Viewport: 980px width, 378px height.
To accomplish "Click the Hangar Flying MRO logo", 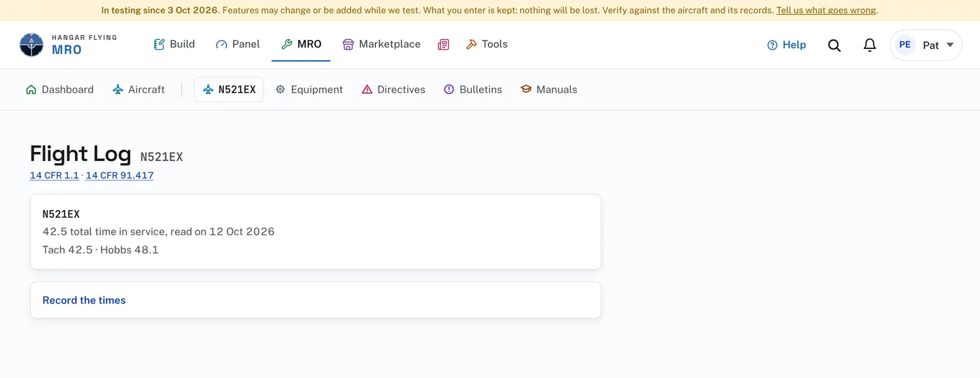I will click(68, 45).
